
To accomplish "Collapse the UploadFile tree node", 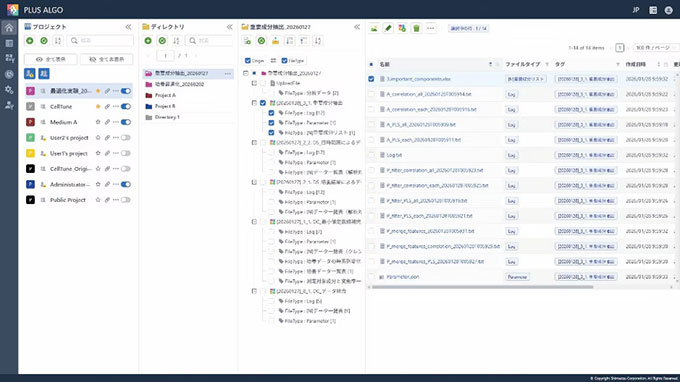I will coord(254,83).
